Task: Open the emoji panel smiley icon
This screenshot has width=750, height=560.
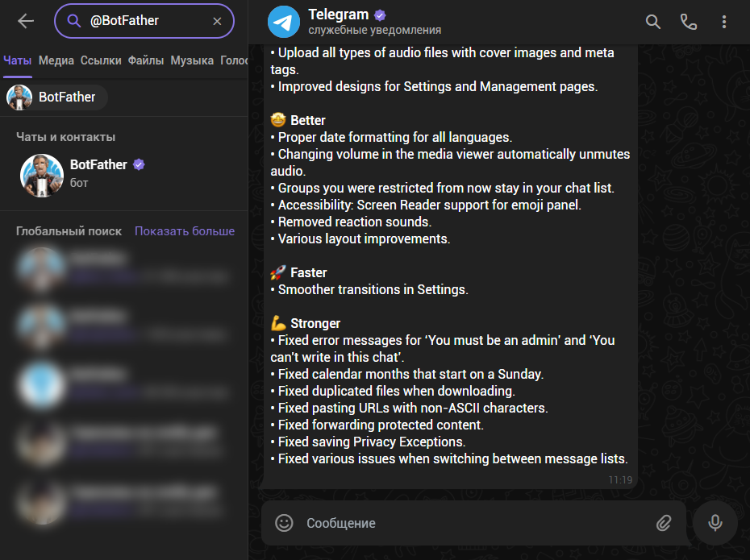Action: click(x=284, y=523)
